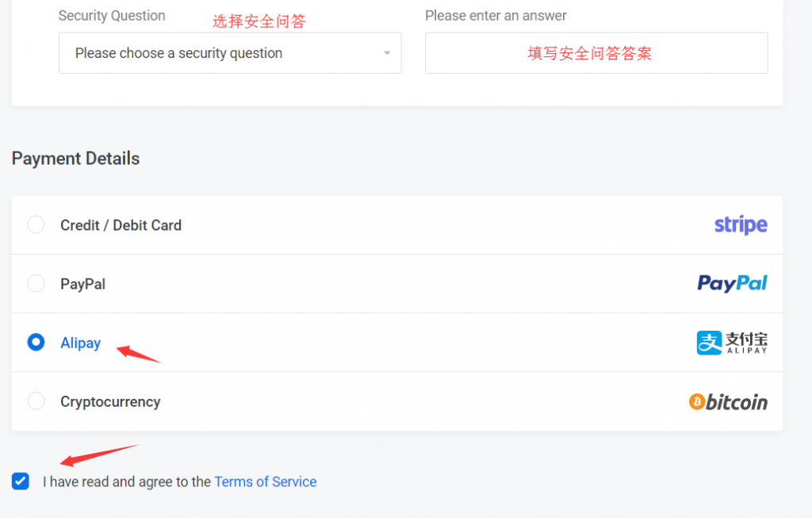Click the 支付宝 ALIPAY wordmark
Image resolution: width=812 pixels, height=518 pixels.
(746, 343)
